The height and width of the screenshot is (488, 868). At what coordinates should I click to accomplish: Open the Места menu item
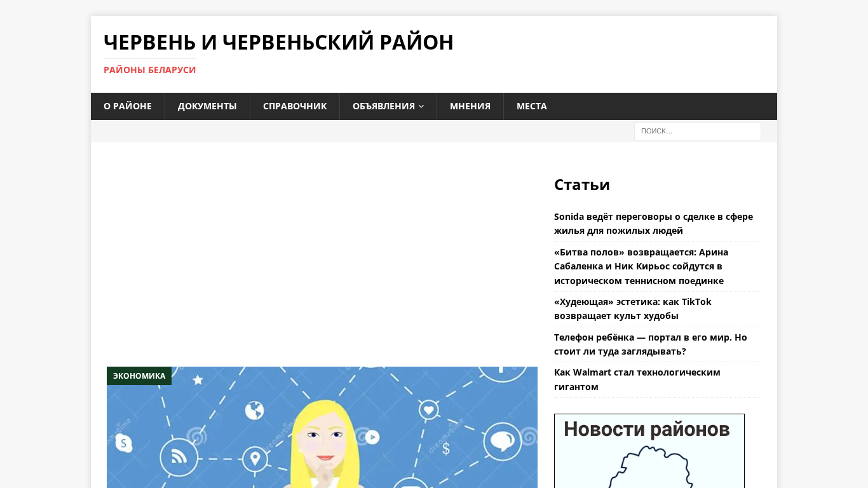click(532, 106)
